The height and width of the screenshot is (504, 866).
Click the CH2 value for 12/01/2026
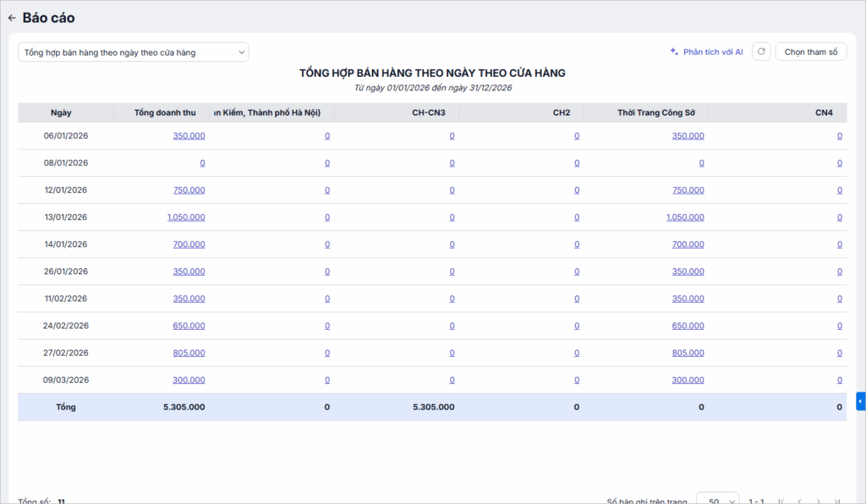tap(577, 190)
